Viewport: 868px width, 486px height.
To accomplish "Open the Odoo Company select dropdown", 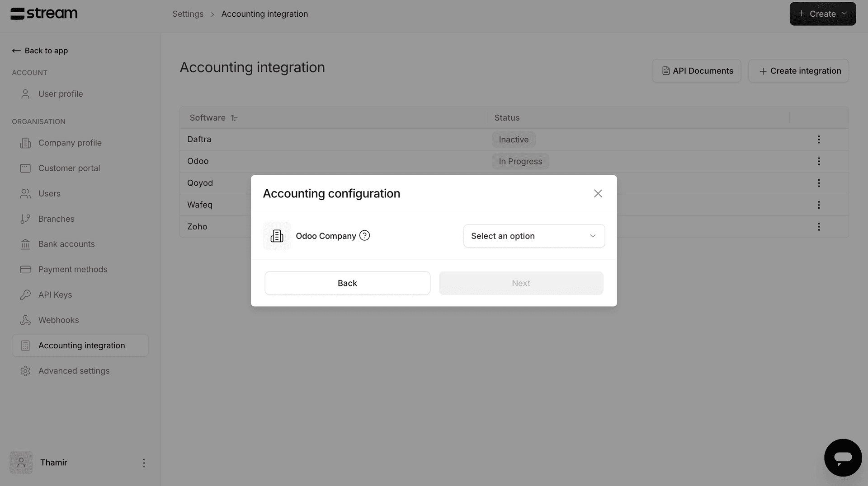I will coord(534,236).
